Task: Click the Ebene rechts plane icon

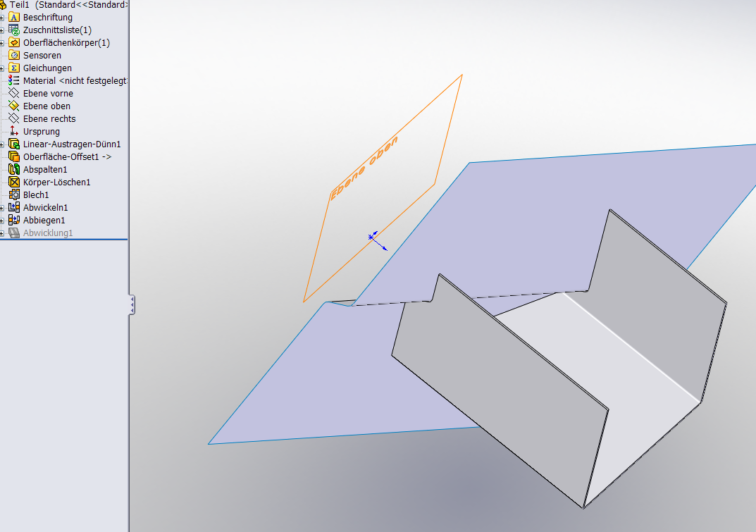Action: pos(14,118)
